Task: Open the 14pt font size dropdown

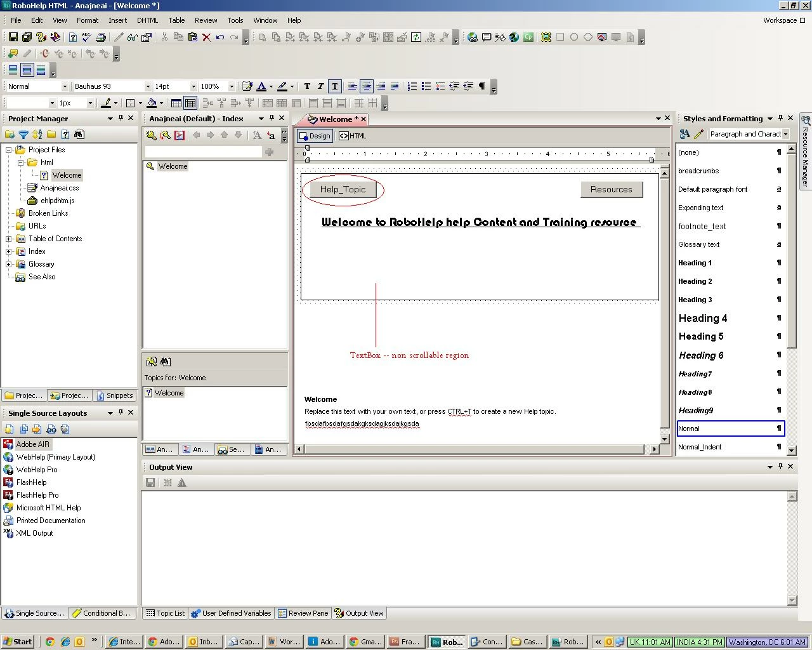Action: point(193,86)
